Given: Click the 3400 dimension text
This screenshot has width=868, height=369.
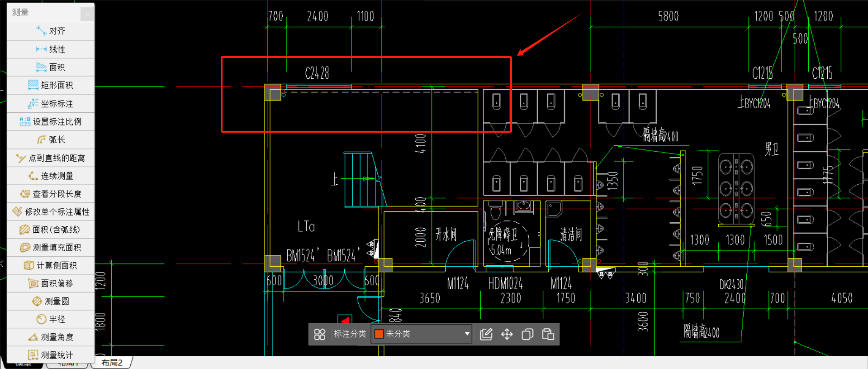Looking at the screenshot, I should tap(636, 298).
